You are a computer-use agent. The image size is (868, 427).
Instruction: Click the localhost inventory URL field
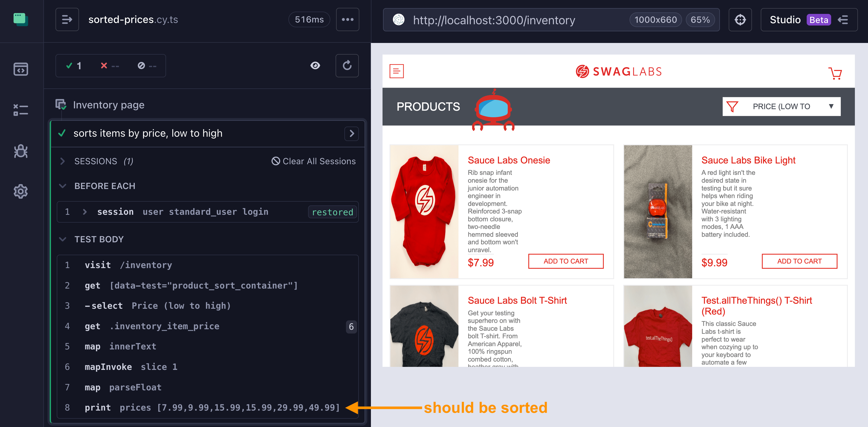point(494,20)
